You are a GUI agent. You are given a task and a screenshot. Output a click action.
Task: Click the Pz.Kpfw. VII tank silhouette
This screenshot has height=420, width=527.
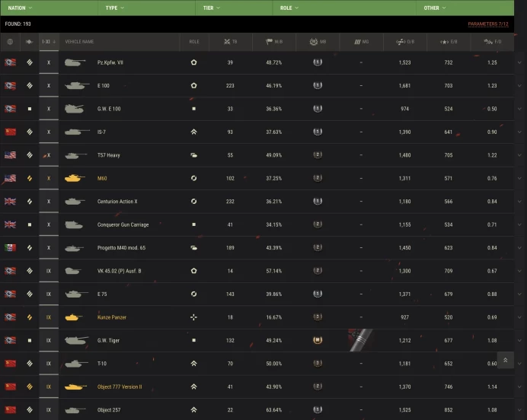[x=75, y=62]
